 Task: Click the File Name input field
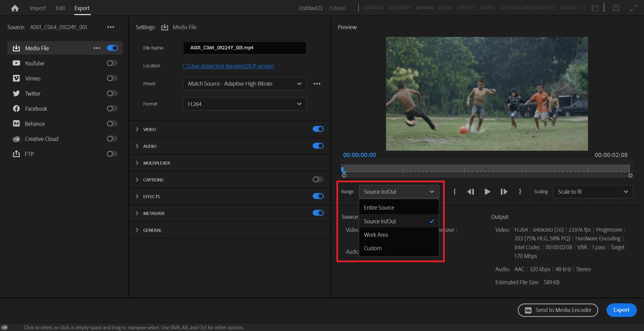point(245,48)
